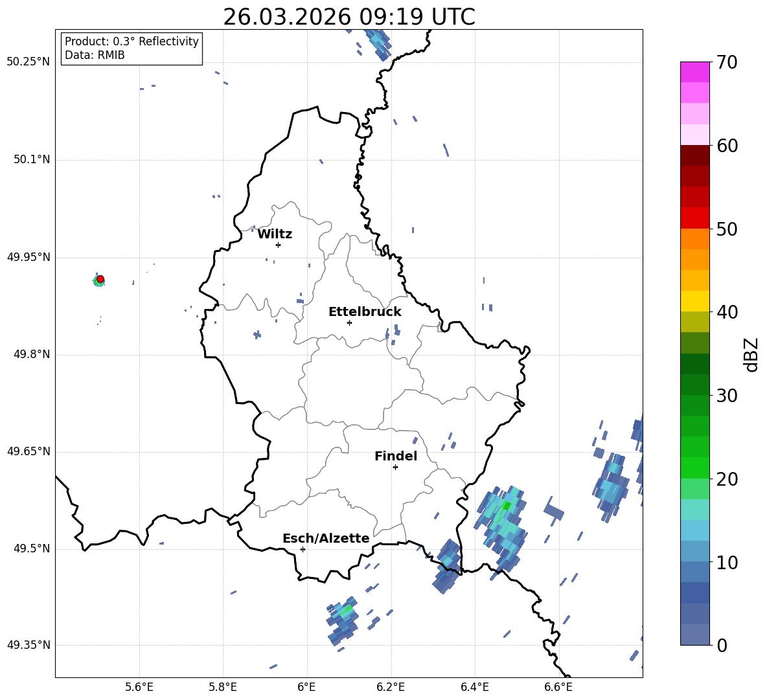Pick the bright red swatch above 50 dBZ
Viewport: 767px width, 700px height.
point(694,218)
